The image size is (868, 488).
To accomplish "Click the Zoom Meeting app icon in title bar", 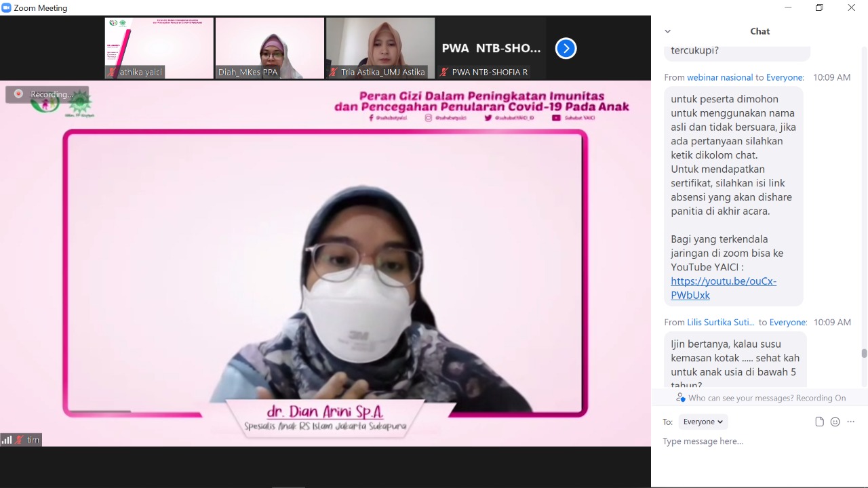I will [7, 8].
